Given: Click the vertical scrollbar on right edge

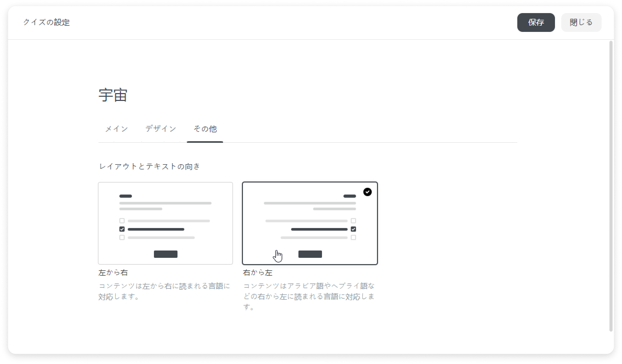Looking at the screenshot, I should (611, 186).
